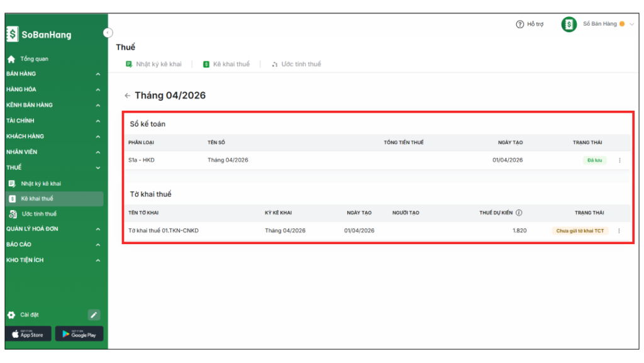
Task: Click the Chưa gửi tờ khai TCT status badge
Action: click(x=580, y=231)
